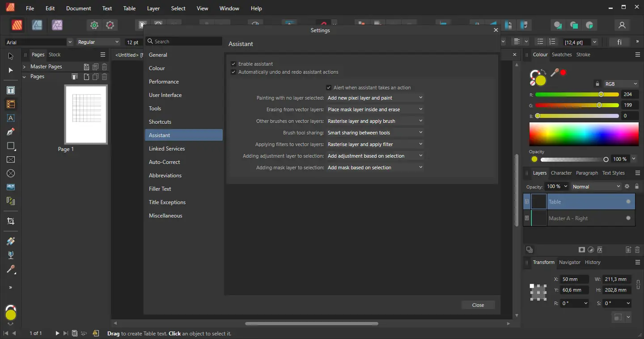Add a new page in Pages panel

[87, 77]
